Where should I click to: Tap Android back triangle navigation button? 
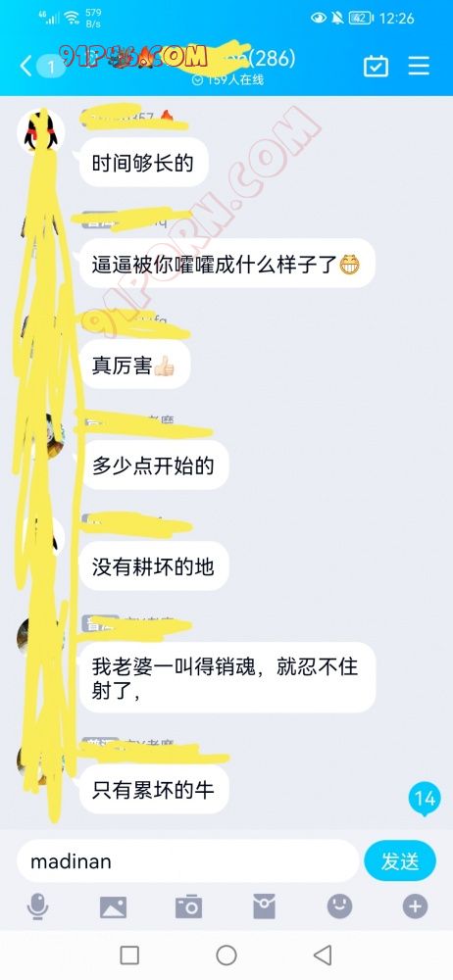tap(323, 955)
